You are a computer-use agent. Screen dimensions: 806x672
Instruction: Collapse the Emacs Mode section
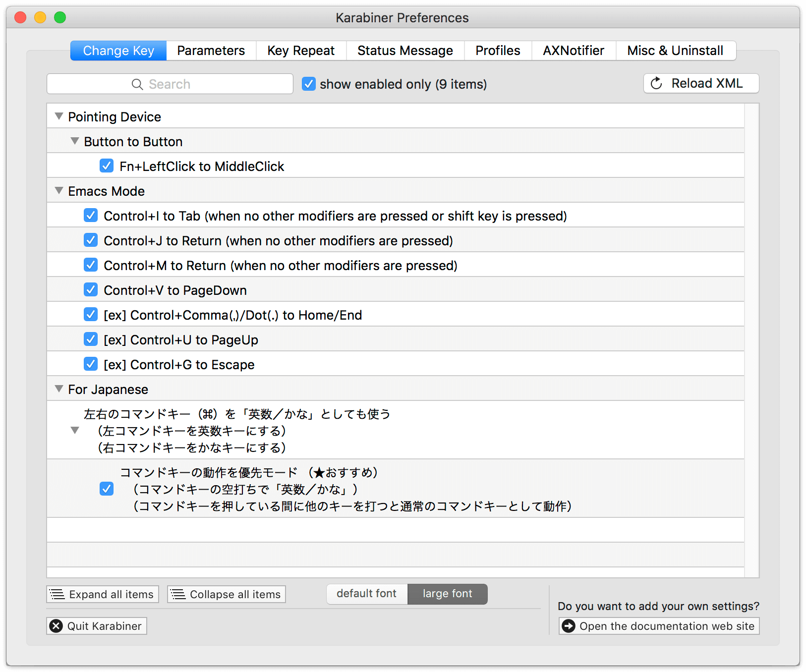(x=59, y=190)
